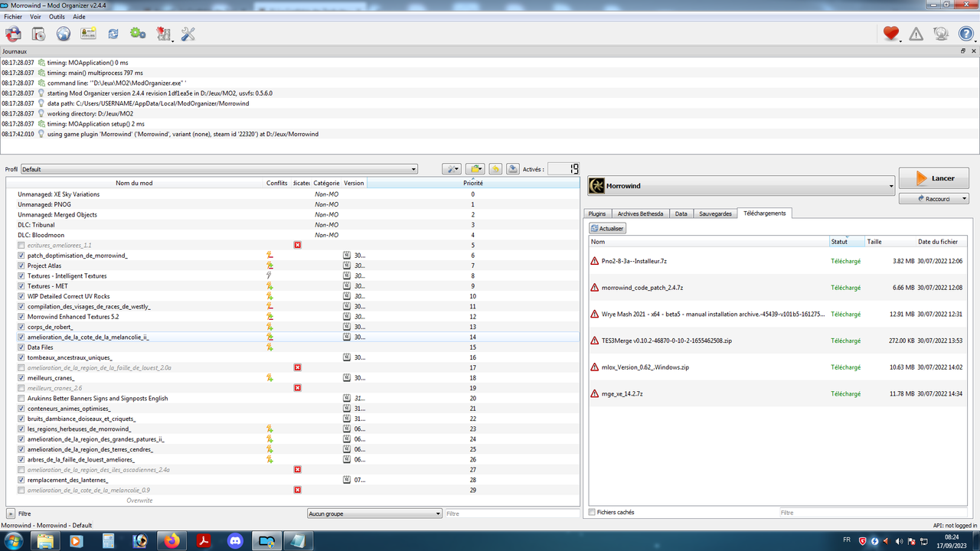Image resolution: width=980 pixels, height=551 pixels.
Task: Open executables editor green gears icon
Action: click(x=138, y=34)
